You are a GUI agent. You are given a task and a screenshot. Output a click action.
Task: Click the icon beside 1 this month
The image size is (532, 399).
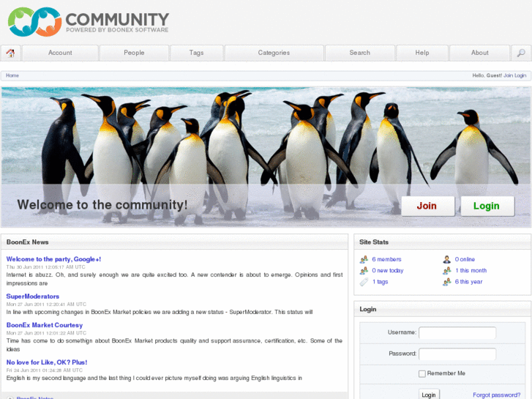tap(447, 271)
